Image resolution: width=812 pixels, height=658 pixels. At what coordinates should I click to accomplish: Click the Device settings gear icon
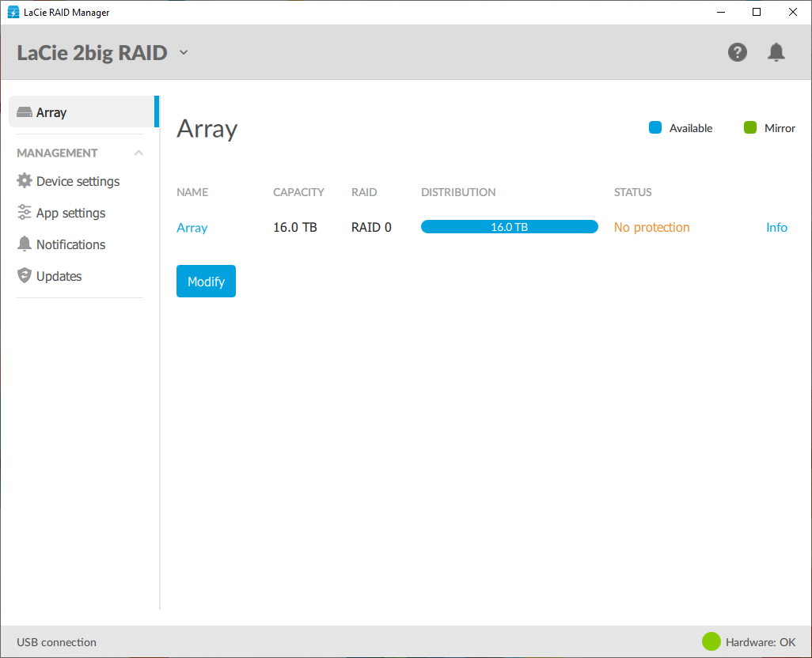(24, 180)
